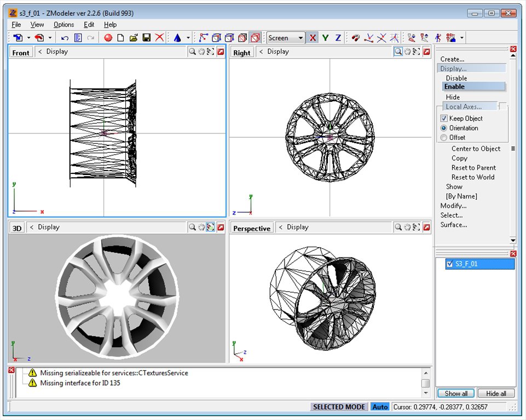
Task: Toggle the SELECTED MODE status indicator
Action: [x=339, y=407]
